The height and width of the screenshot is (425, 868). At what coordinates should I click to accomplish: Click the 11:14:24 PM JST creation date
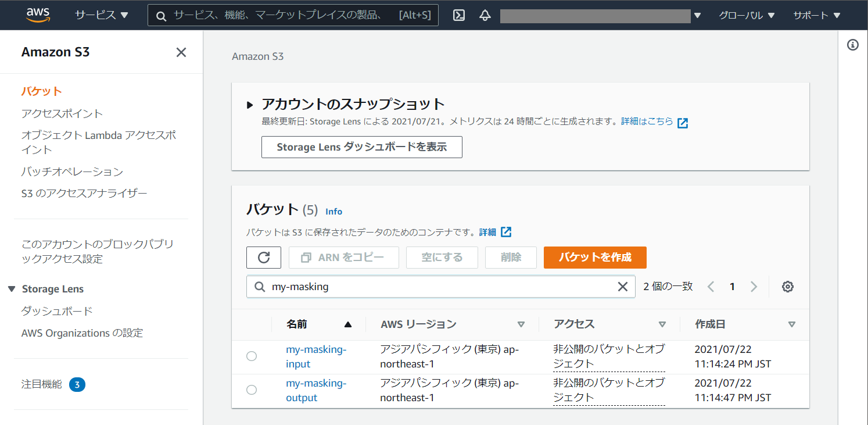pyautogui.click(x=733, y=364)
